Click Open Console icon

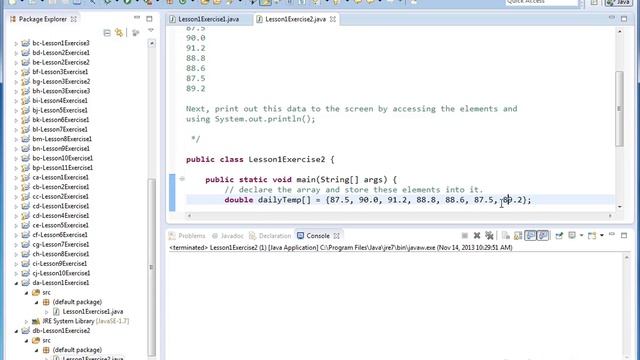591,236
